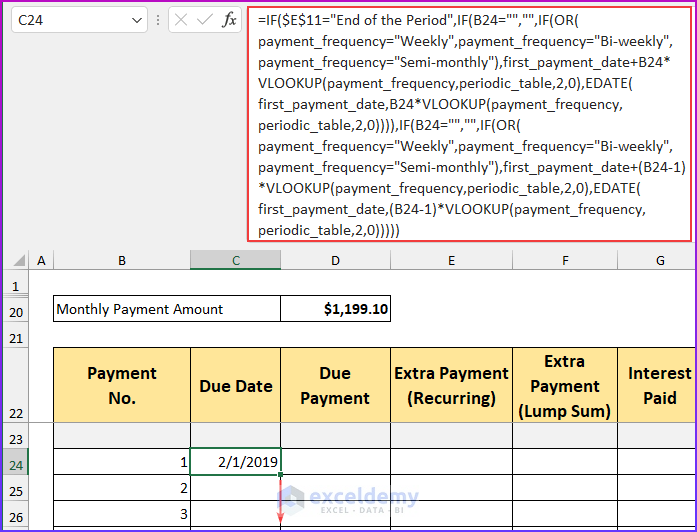The width and height of the screenshot is (697, 532).
Task: Select Extra Payment (Recurring) cell in row 24
Action: coord(451,462)
